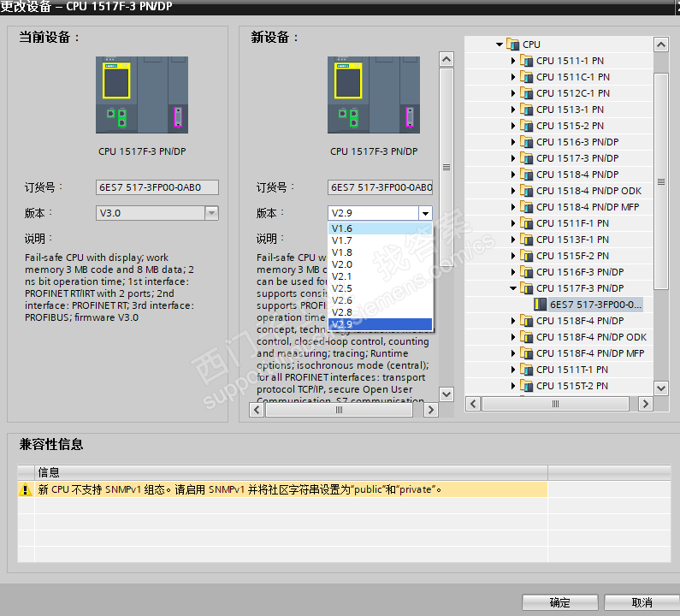Screen dimensions: 680x616
Task: Click the CPU 1512C-1 PN folder icon
Action: coord(526,93)
